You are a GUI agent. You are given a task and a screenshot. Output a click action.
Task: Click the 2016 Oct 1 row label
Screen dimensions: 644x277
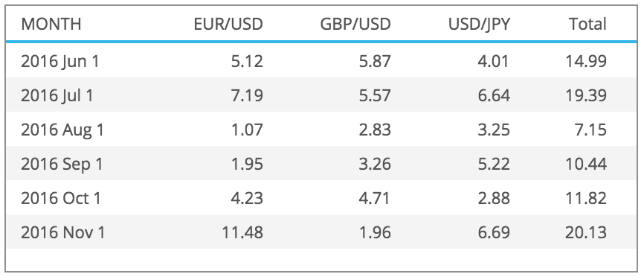point(61,199)
